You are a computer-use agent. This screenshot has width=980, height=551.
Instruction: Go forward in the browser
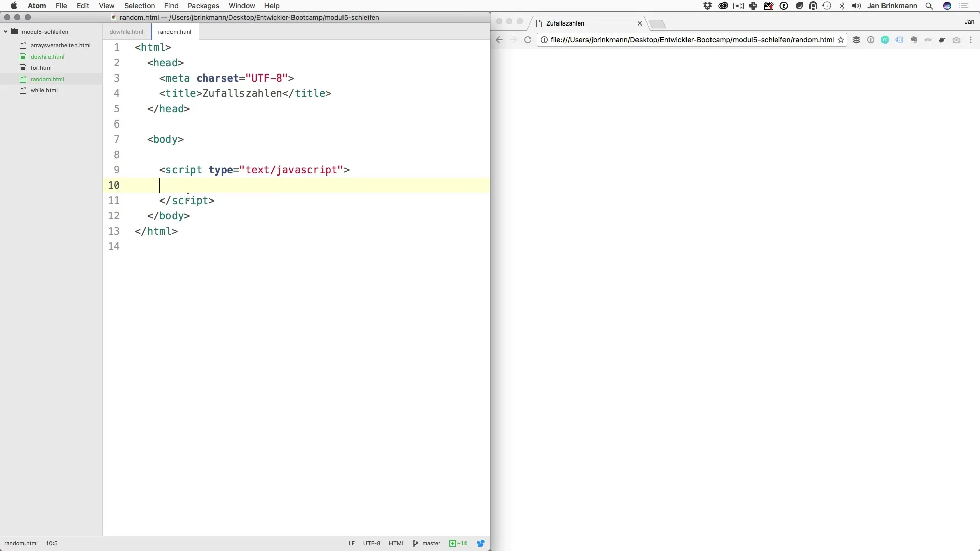[513, 40]
